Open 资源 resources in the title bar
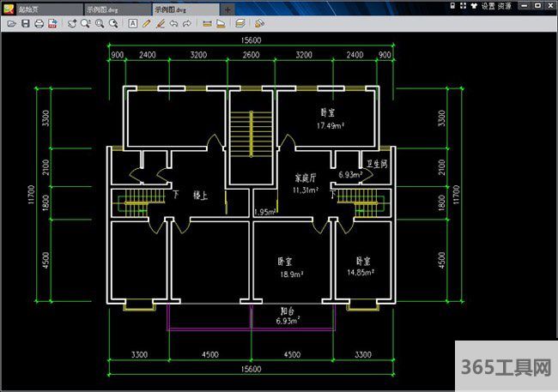558x392 pixels. [x=505, y=6]
